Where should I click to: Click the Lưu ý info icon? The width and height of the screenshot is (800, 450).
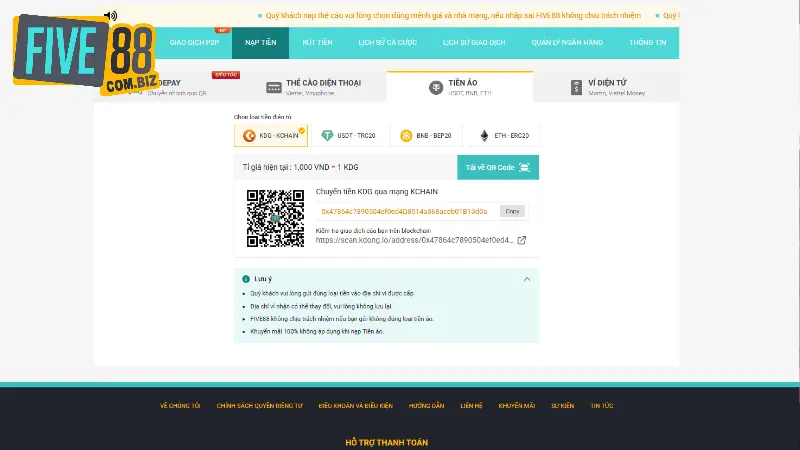click(x=246, y=279)
